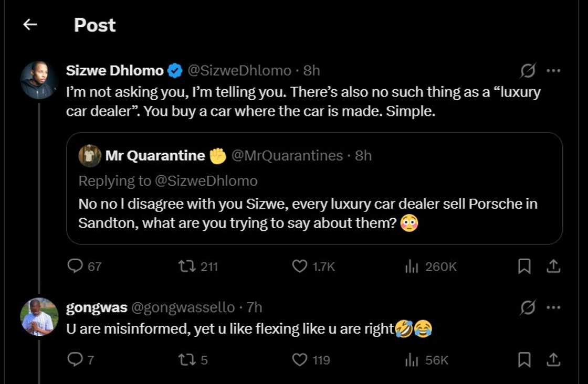588x384 pixels.
Task: Reply to gongwas's comment
Action: coord(75,360)
